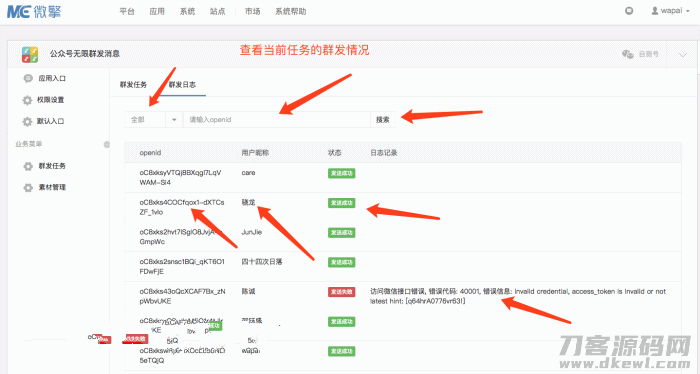
Task: Click the nickname 四十四次日落
Action: [x=262, y=262]
